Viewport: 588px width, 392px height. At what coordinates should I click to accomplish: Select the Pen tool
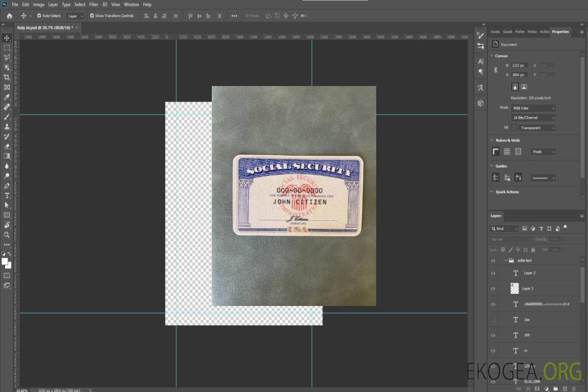[x=7, y=186]
